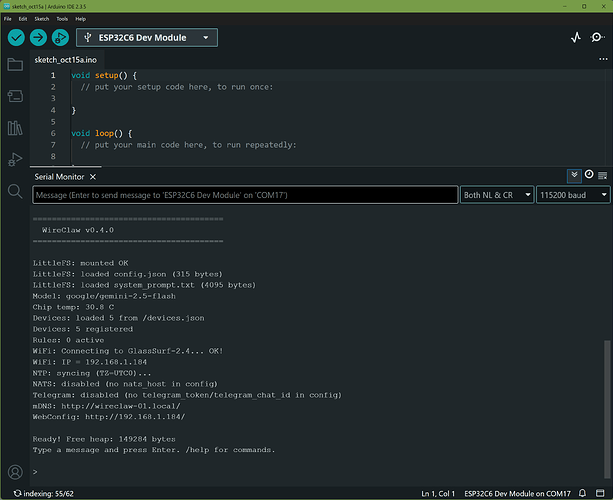Click the 'put your setup code here' comment
The height and width of the screenshot is (500, 613).
177,87
